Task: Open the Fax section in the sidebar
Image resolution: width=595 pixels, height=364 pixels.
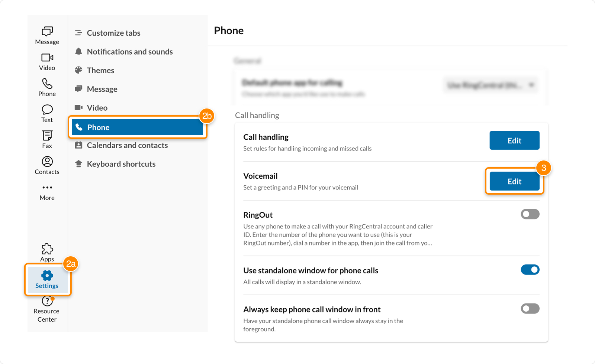Action: [x=47, y=139]
